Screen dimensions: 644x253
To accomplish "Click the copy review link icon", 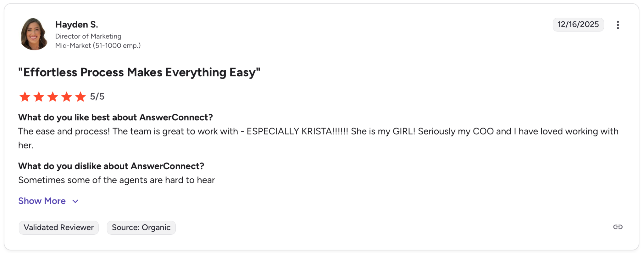I will tap(618, 227).
